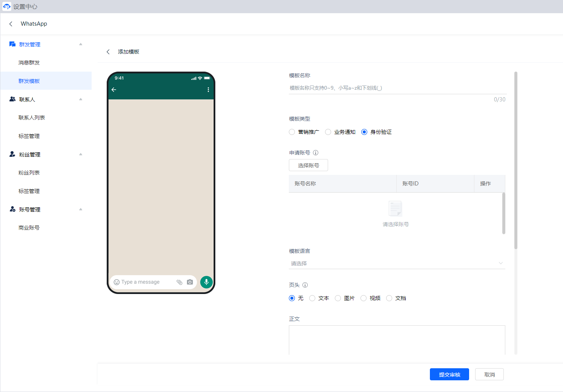Click the 模板名称 input field
The height and width of the screenshot is (392, 563).
pyautogui.click(x=397, y=88)
